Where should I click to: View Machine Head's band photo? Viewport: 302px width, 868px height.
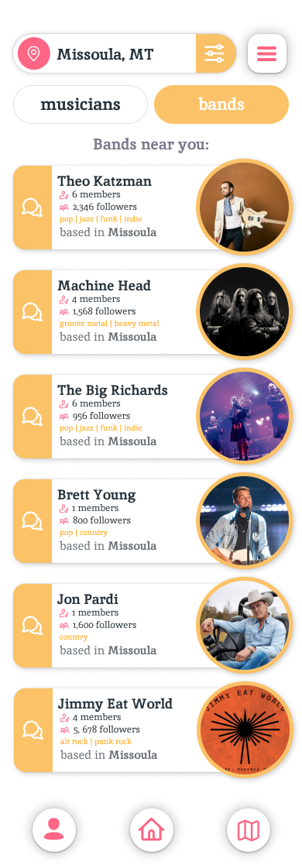[x=244, y=312]
